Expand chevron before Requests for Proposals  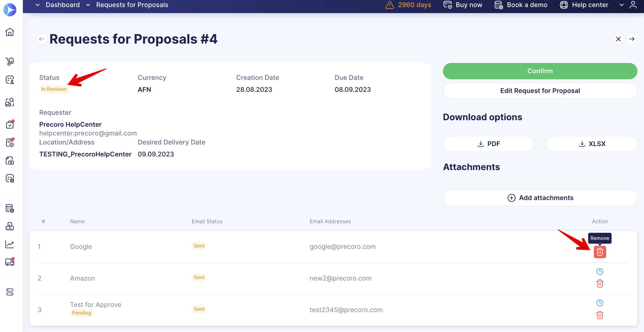pos(88,5)
